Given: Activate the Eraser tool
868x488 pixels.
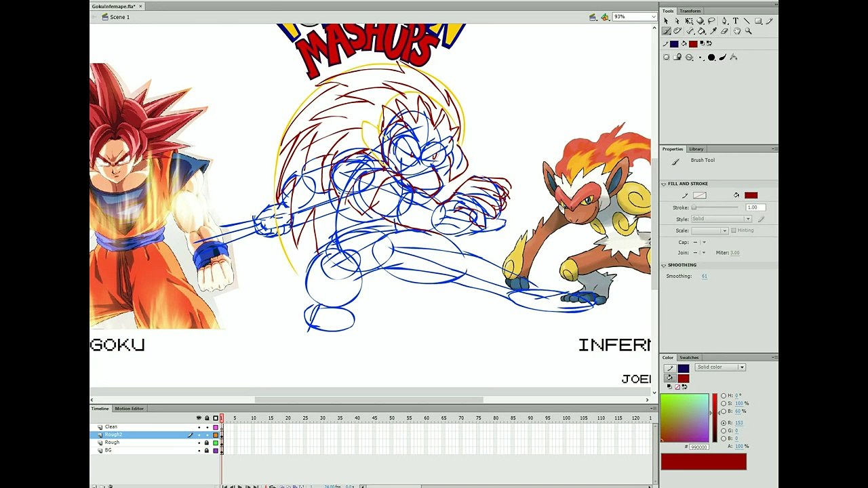Looking at the screenshot, I should click(724, 30).
